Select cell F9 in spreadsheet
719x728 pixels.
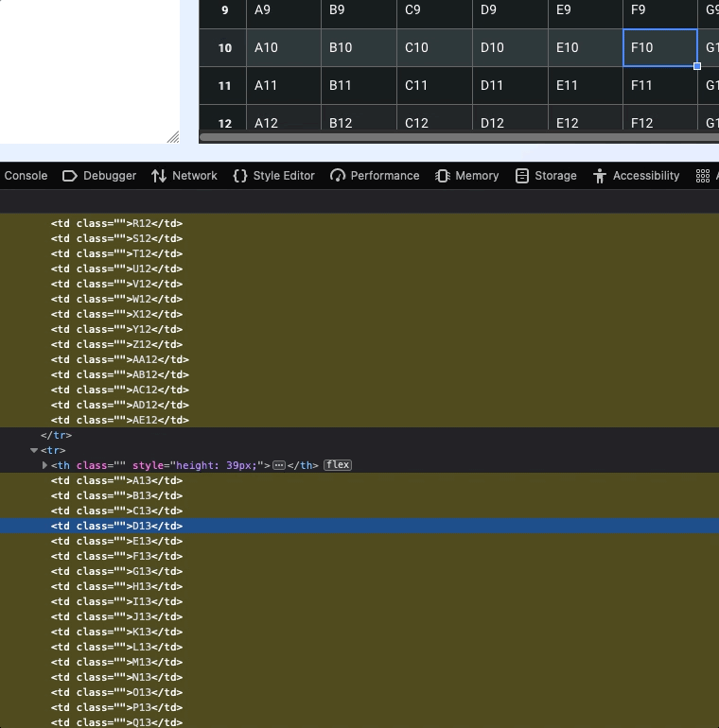point(660,14)
